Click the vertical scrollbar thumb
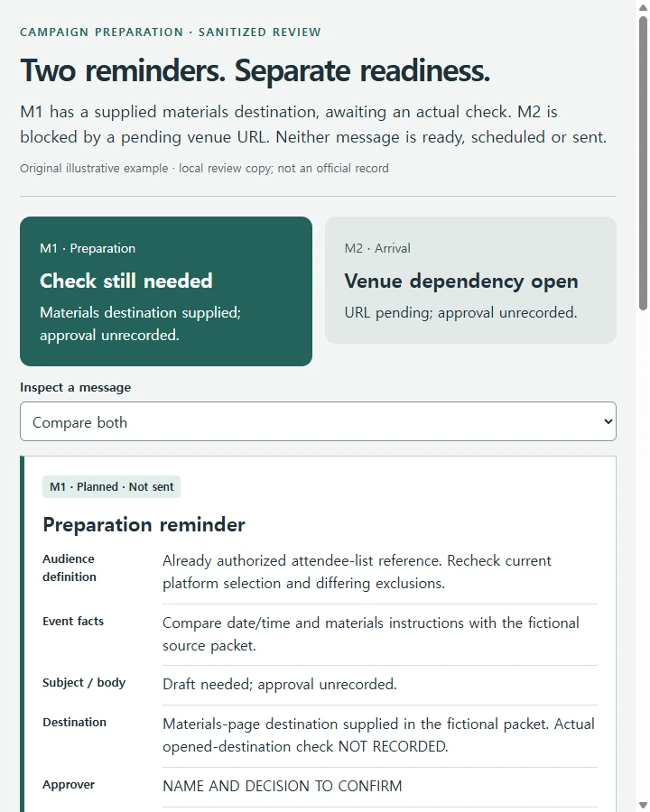Screen dimensions: 650x812 [x=644, y=163]
